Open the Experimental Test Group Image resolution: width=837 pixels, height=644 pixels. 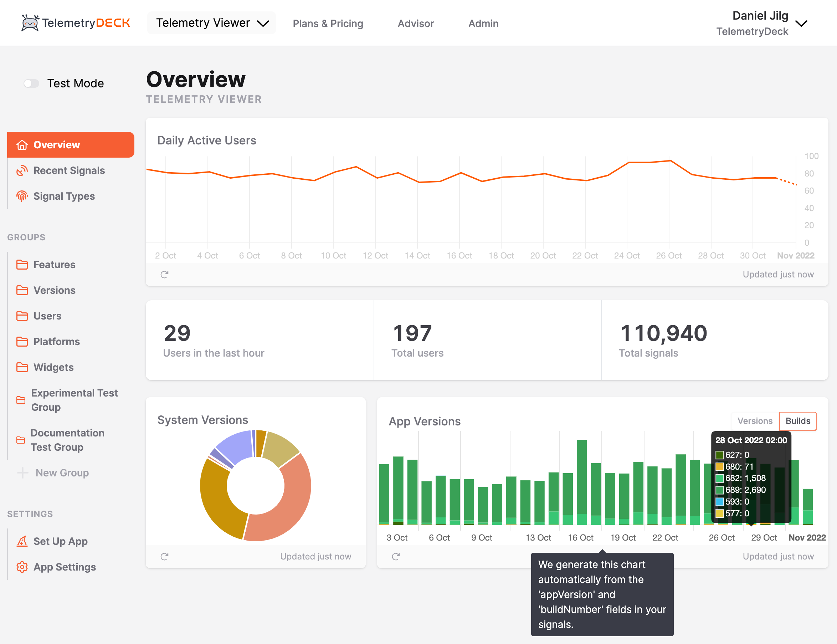click(x=74, y=400)
